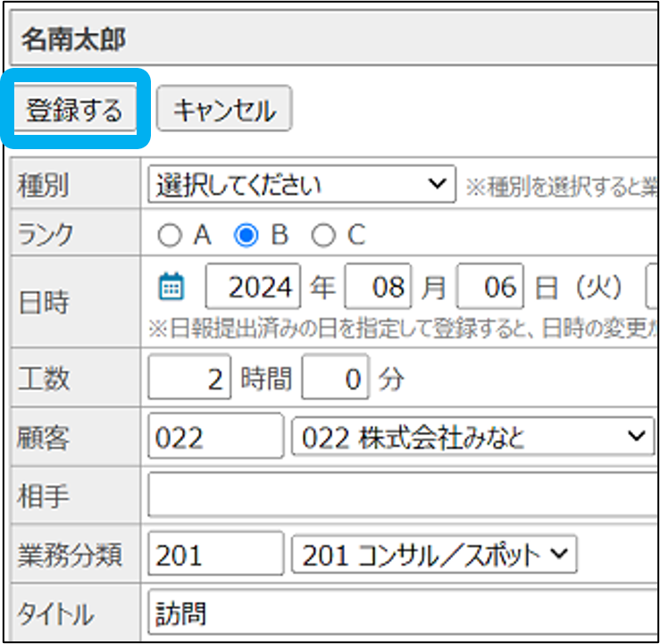The image size is (660, 644).
Task: Click the 工数 minutes field
Action: (x=336, y=380)
